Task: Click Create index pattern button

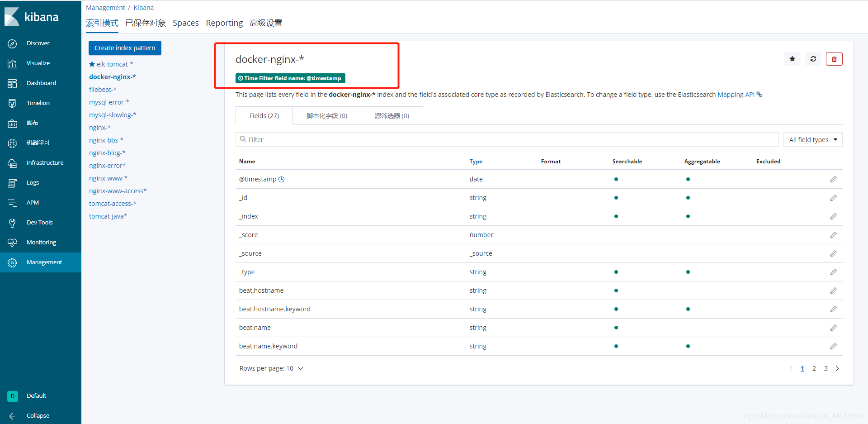Action: coord(125,48)
